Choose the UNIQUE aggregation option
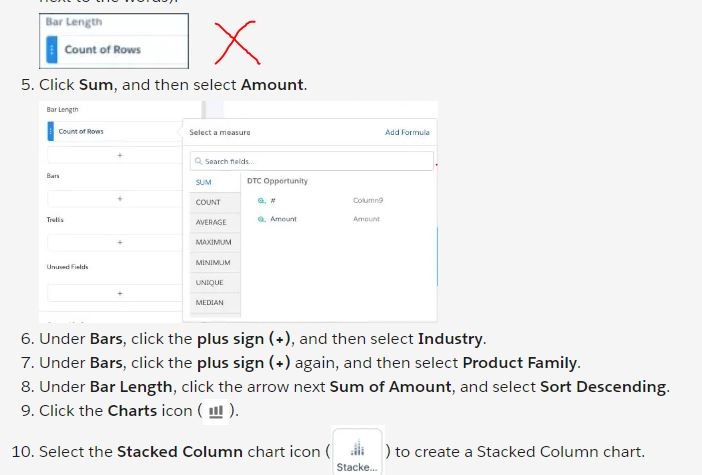The width and height of the screenshot is (702, 475). 209,282
